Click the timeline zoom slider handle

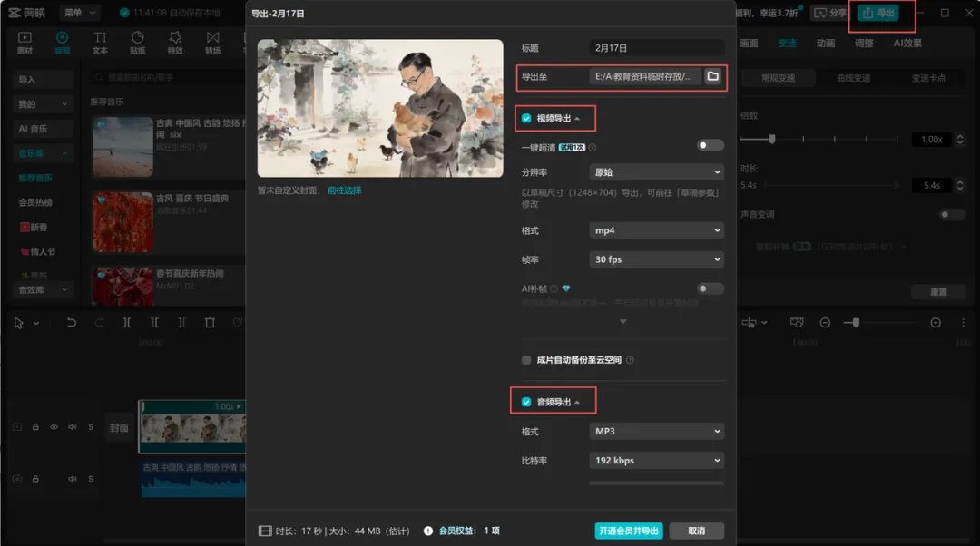point(856,322)
